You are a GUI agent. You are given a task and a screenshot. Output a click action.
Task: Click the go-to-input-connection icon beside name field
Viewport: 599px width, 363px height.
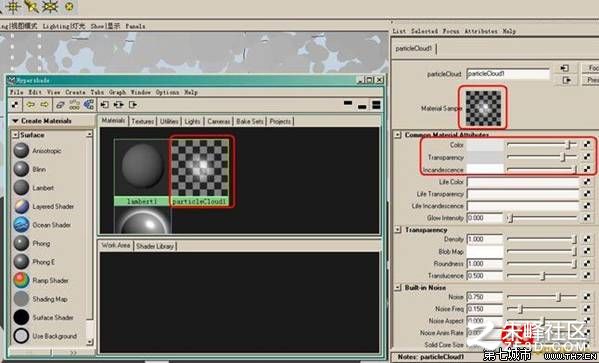coord(565,68)
